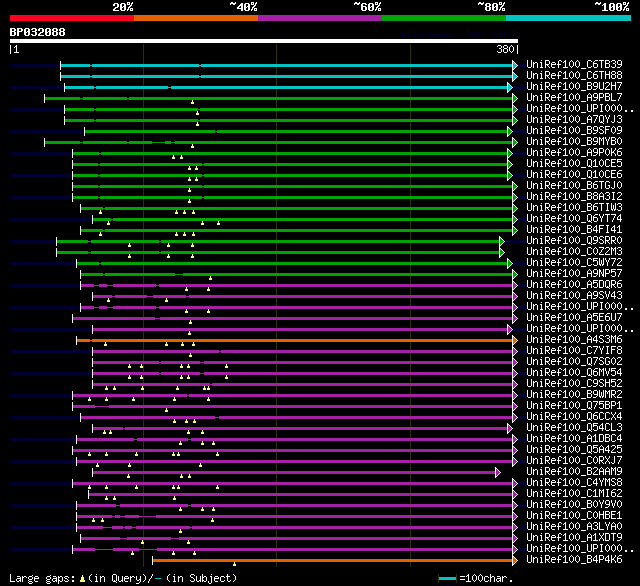The width and height of the screenshot is (640, 586).
Task: Click the yellow gap marker under the B4P4K6 bar
Action: [x=234, y=564]
